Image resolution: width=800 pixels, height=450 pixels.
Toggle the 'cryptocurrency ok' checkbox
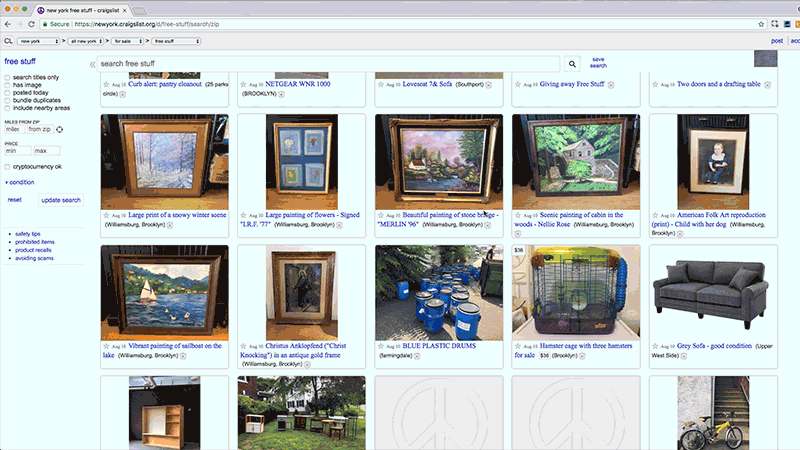click(8, 166)
